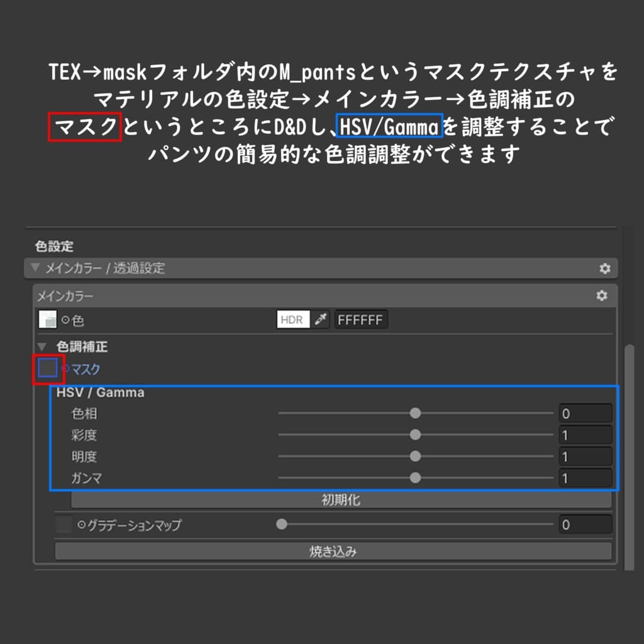644x644 pixels.
Task: Enable the グラデーションマップ checkbox
Action: [x=62, y=524]
